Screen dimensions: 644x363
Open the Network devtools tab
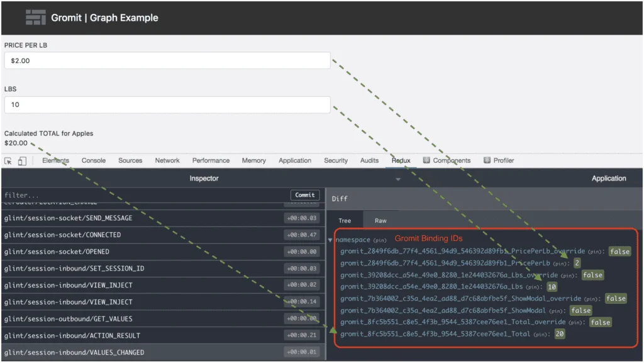point(167,160)
